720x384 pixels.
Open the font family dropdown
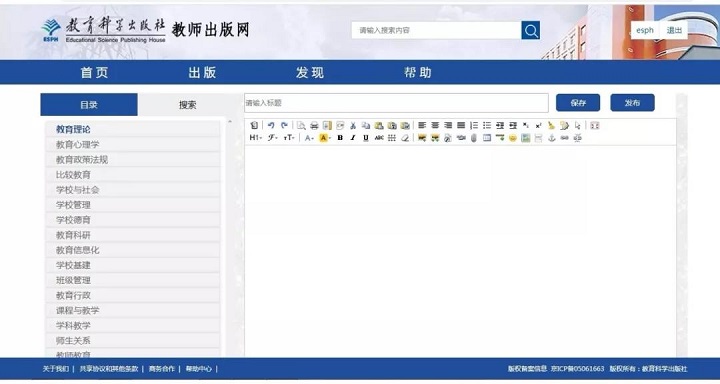coord(273,138)
